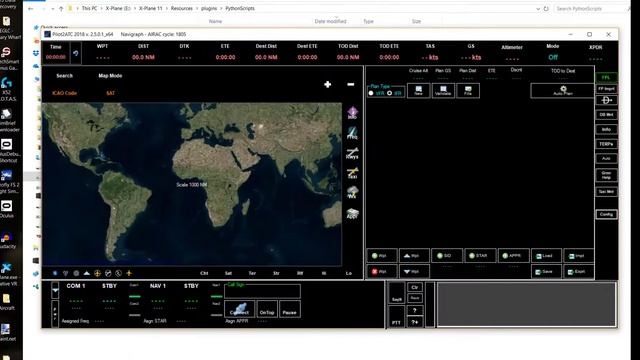640x360 pixels.
Task: Import a flight plan with Impt
Action: 579,256
